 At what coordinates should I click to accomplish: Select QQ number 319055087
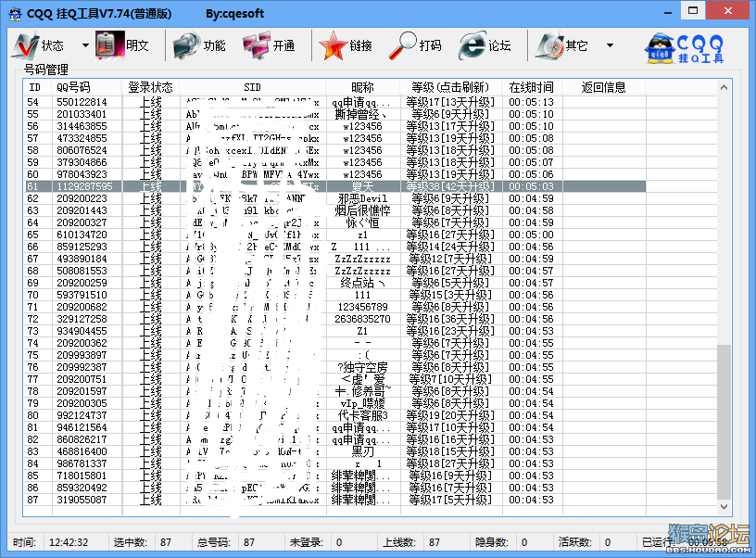82,501
